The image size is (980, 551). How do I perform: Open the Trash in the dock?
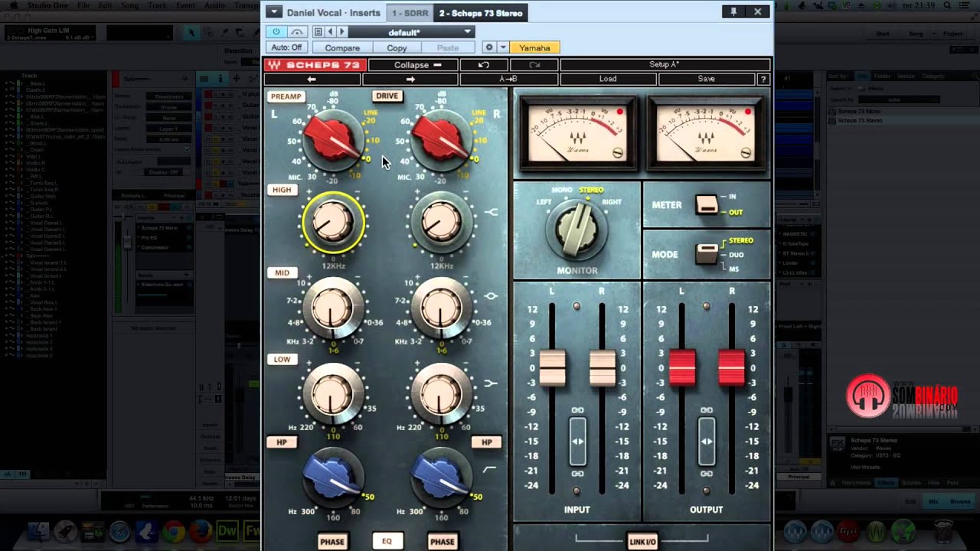[x=945, y=532]
